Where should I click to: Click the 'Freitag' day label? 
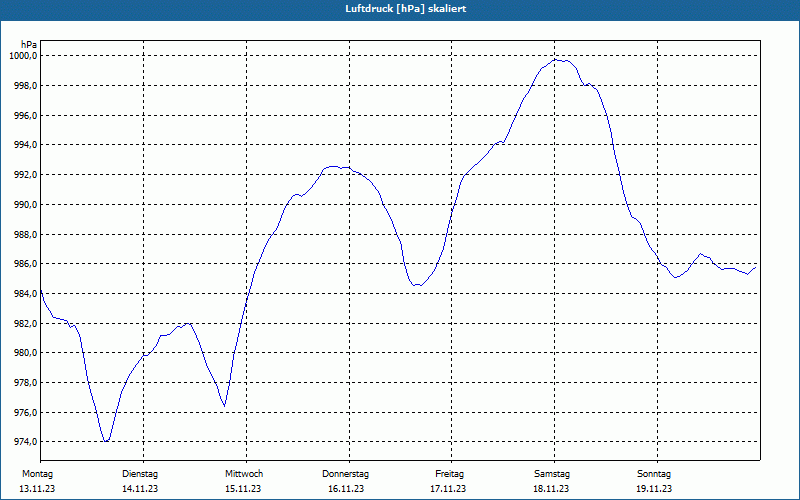point(449,474)
